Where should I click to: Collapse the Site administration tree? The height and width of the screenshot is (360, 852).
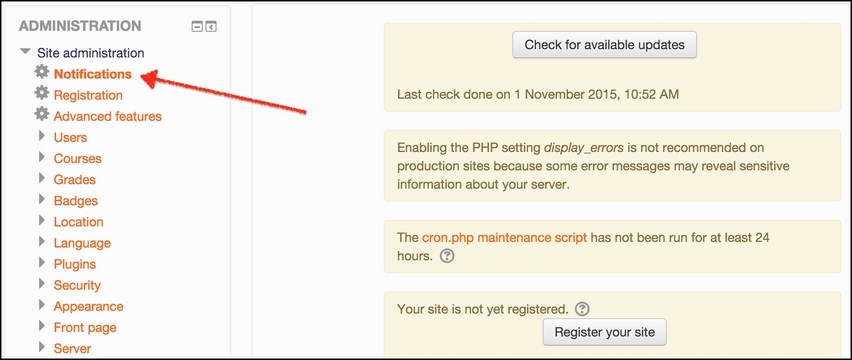pos(25,52)
